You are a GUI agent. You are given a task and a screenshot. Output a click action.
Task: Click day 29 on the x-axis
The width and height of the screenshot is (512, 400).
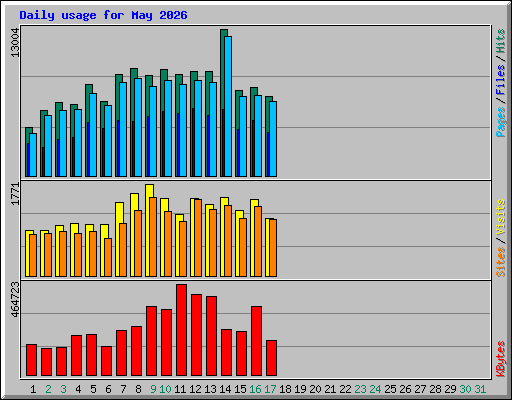click(450, 389)
